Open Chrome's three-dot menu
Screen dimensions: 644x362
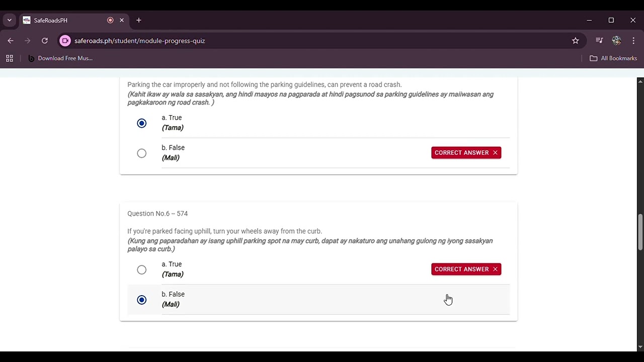[x=633, y=41]
